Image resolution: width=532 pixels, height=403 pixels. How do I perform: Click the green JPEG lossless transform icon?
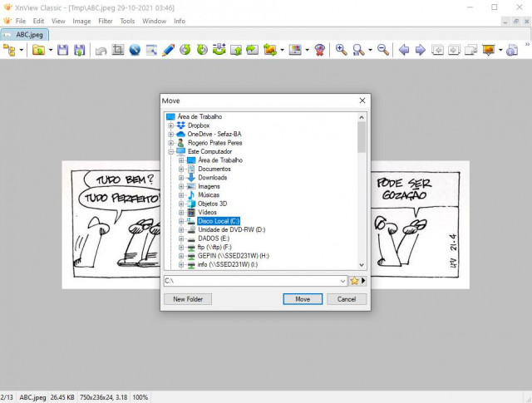point(219,50)
